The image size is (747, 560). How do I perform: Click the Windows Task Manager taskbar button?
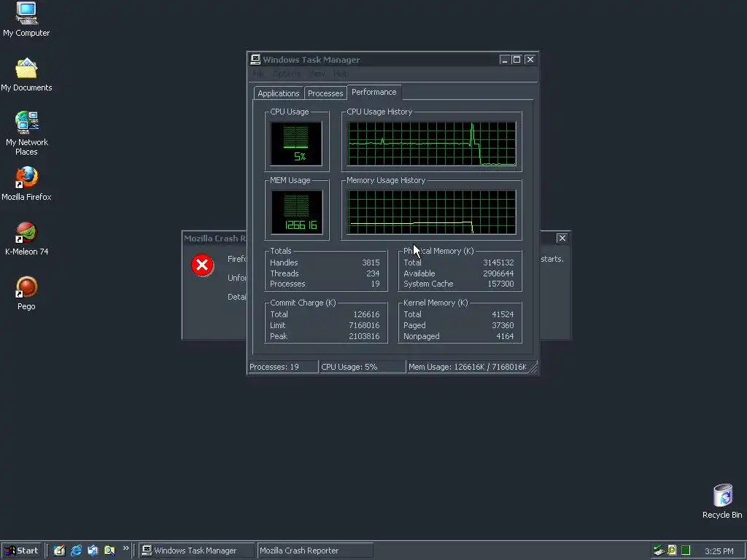tap(196, 551)
